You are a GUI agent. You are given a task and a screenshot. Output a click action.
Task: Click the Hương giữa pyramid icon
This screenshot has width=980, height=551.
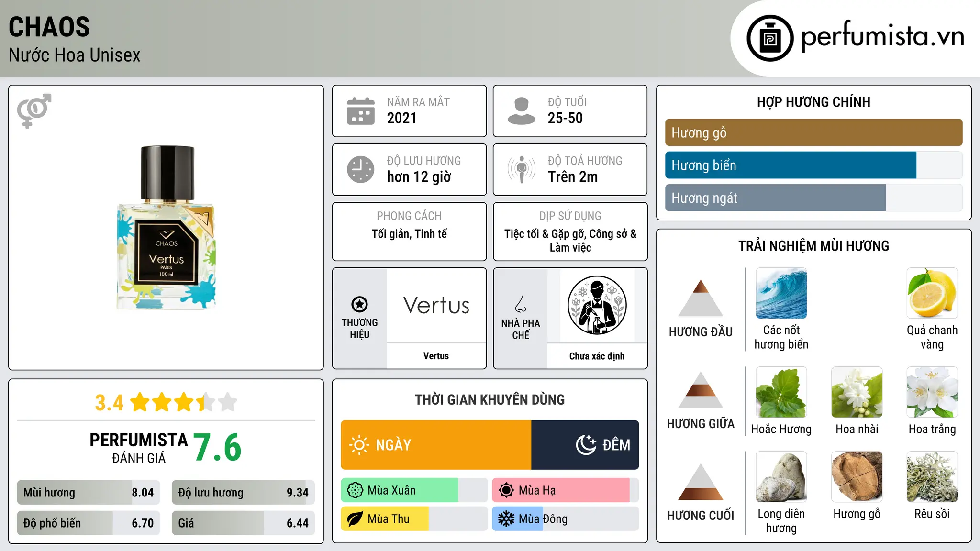pos(701,390)
